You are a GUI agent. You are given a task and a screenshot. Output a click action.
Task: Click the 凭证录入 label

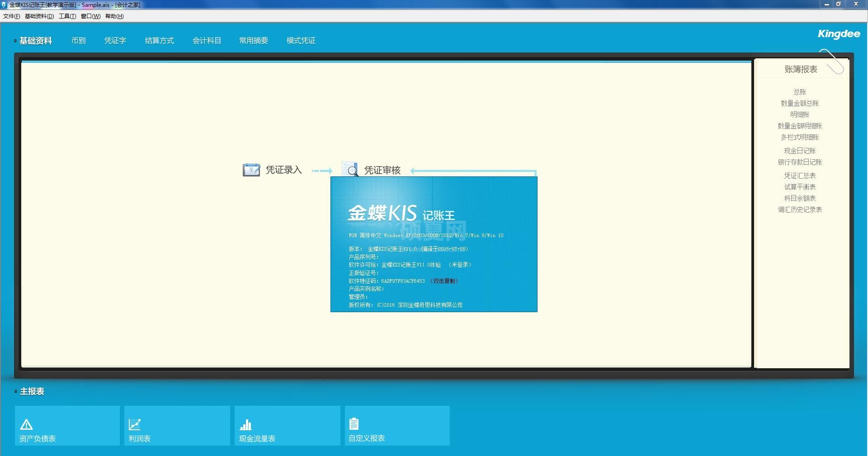point(283,170)
